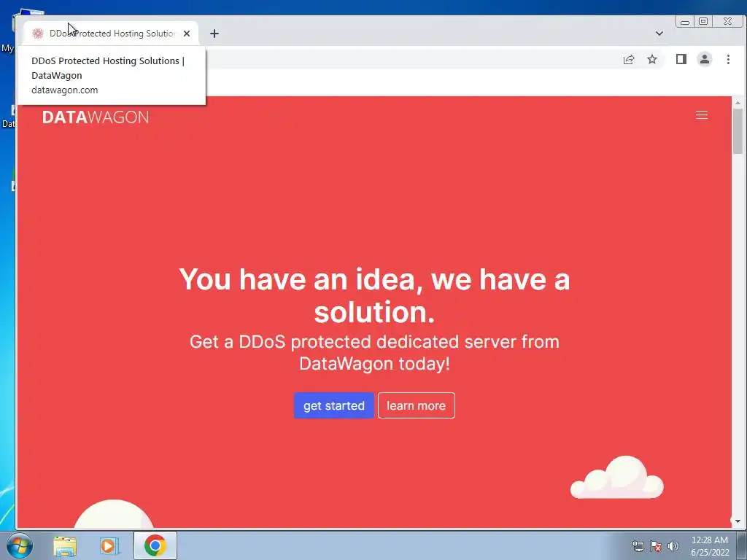Expand the tab search dropdown

tap(659, 34)
